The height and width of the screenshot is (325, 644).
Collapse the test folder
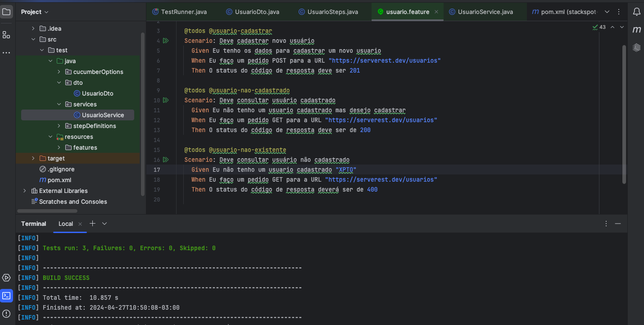[x=41, y=50]
